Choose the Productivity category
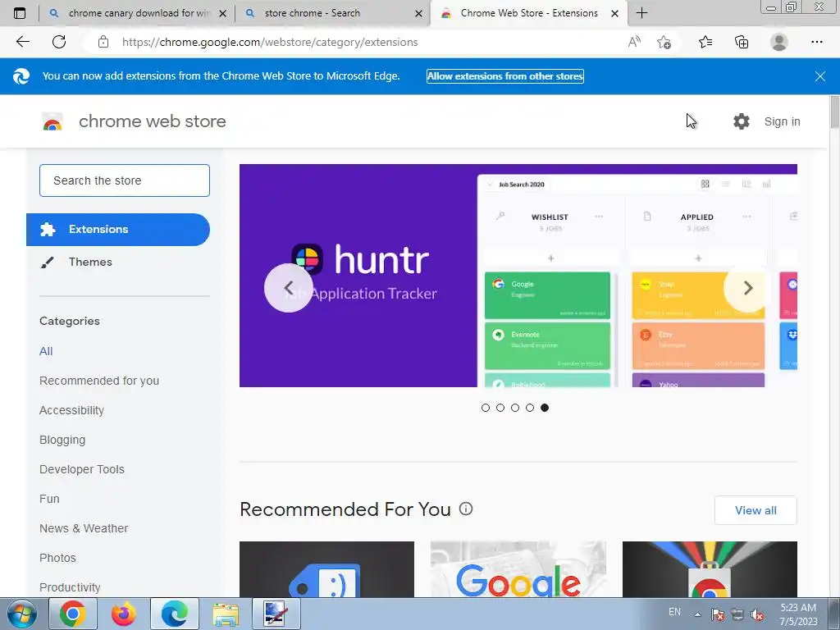 click(x=70, y=587)
